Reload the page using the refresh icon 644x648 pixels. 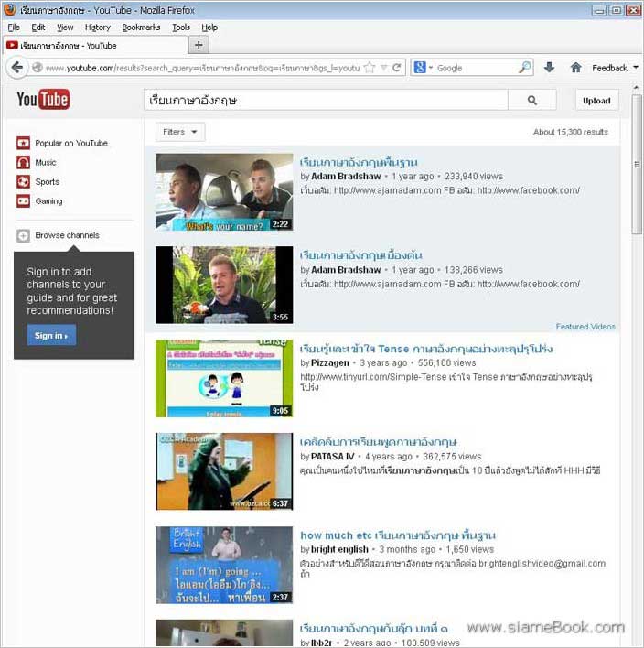[397, 68]
